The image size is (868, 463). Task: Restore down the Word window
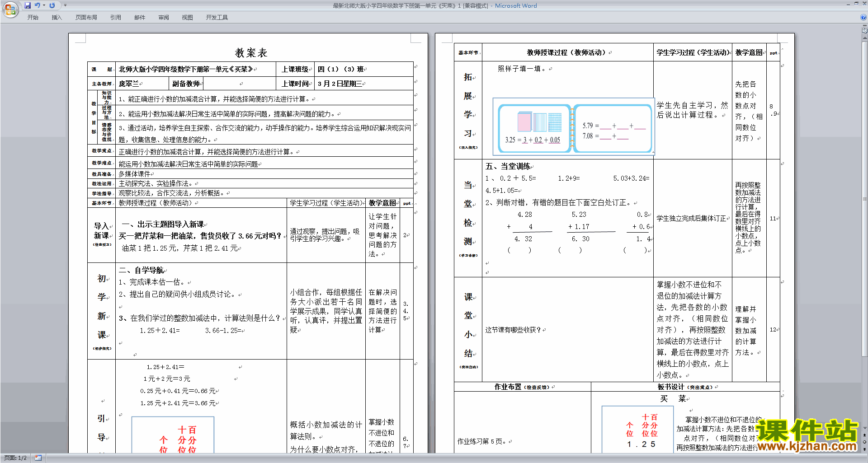[x=856, y=4]
